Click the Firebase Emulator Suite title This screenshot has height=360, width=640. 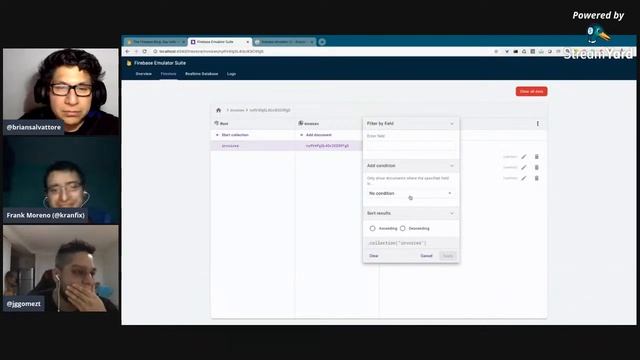pos(160,63)
